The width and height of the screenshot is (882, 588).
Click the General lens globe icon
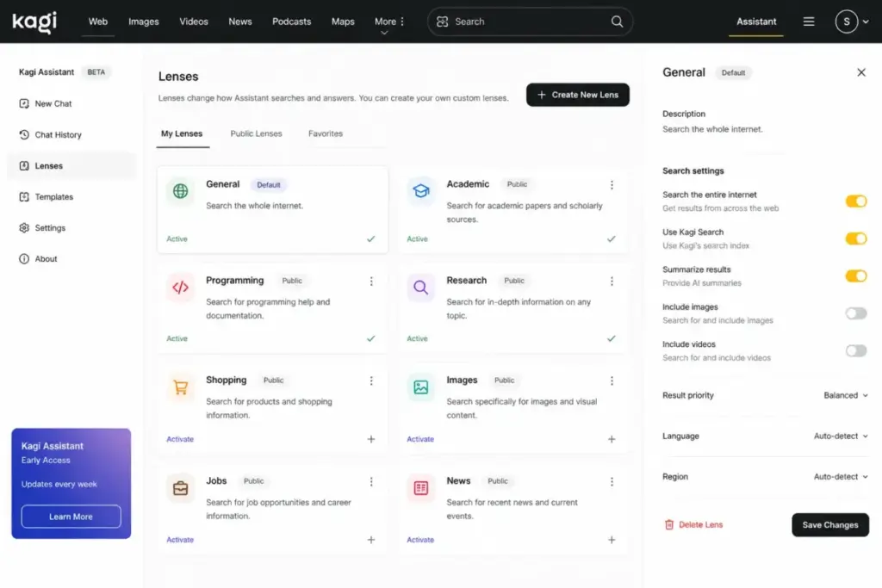coord(181,191)
